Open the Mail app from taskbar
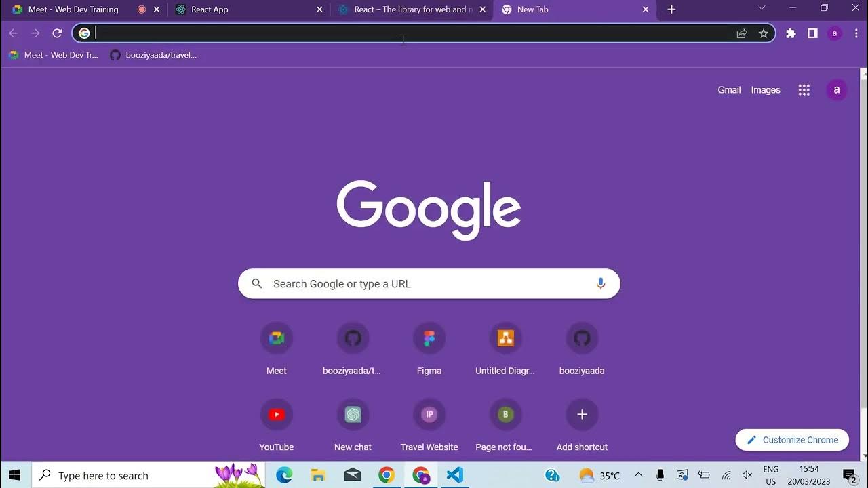This screenshot has width=868, height=488. click(353, 475)
